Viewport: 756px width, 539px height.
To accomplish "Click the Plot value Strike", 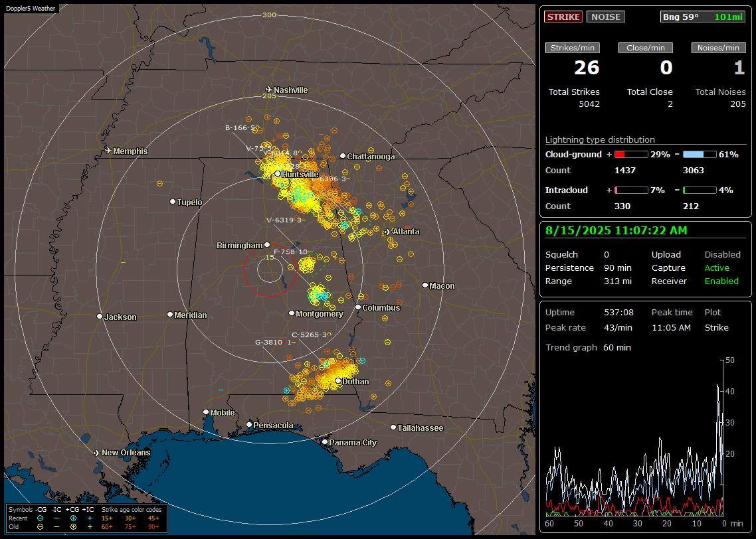I will click(716, 327).
